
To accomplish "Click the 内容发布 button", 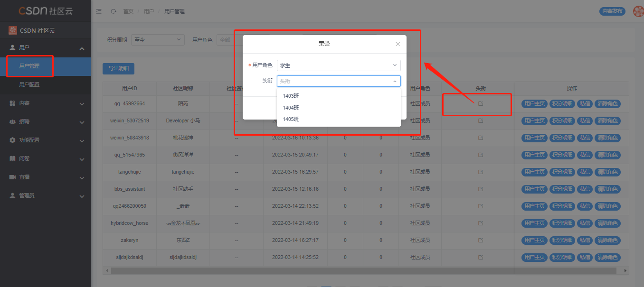I will 613,11.
